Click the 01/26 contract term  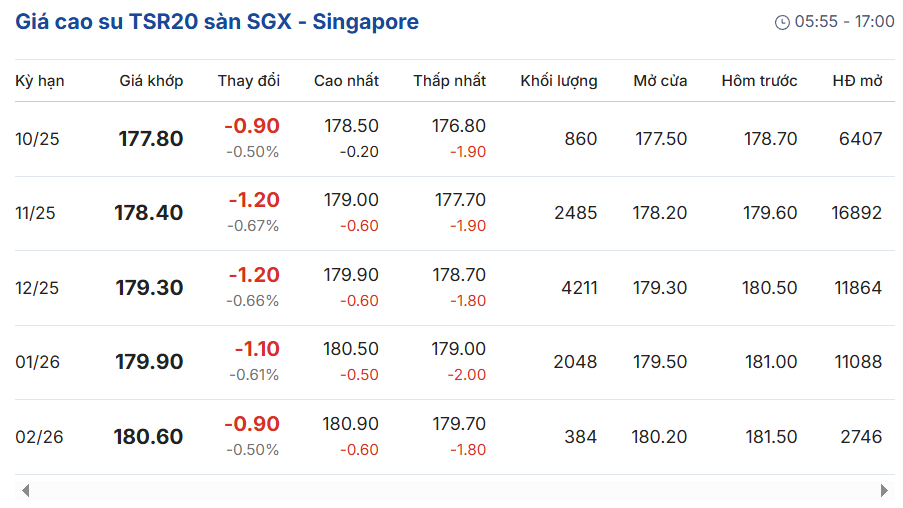pyautogui.click(x=38, y=362)
